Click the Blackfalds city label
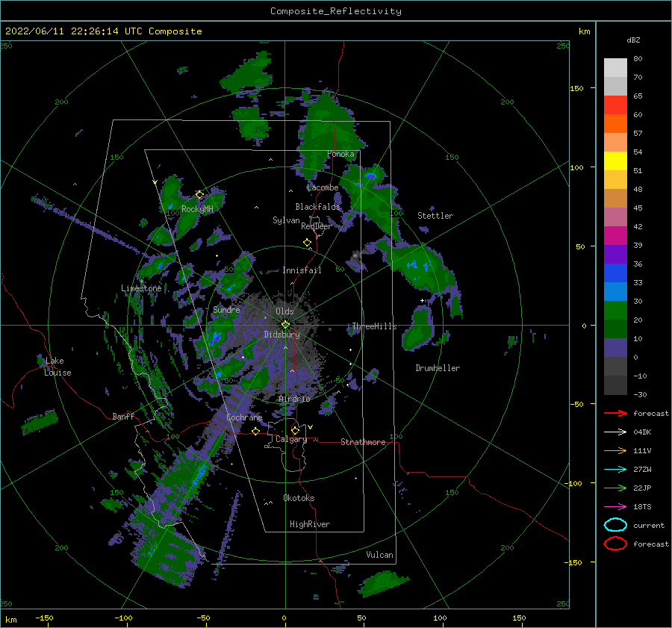This screenshot has height=628, width=672. click(x=317, y=207)
